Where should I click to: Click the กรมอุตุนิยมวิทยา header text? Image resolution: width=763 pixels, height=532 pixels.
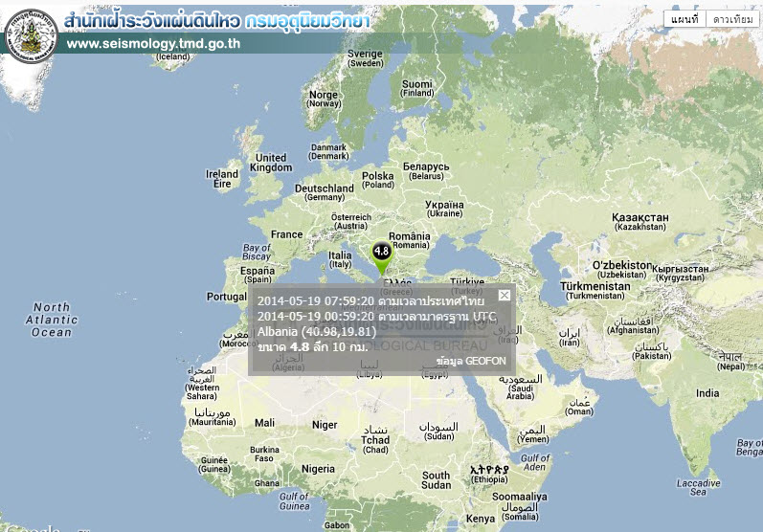pyautogui.click(x=307, y=21)
